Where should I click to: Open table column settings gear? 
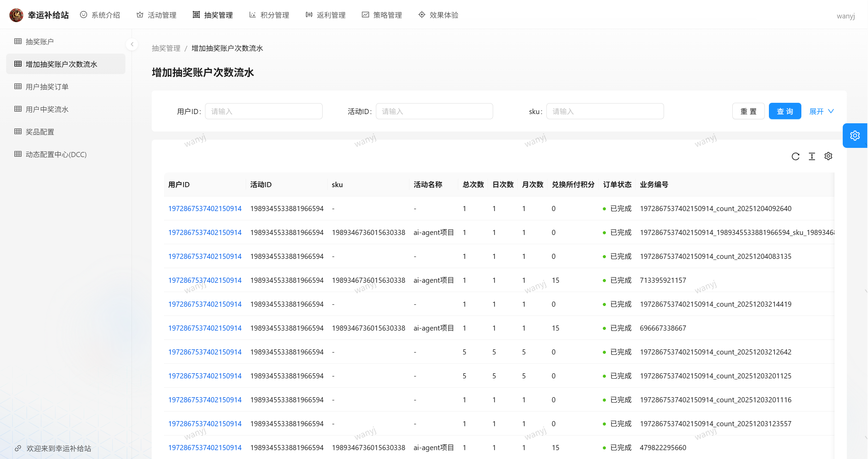pos(828,156)
